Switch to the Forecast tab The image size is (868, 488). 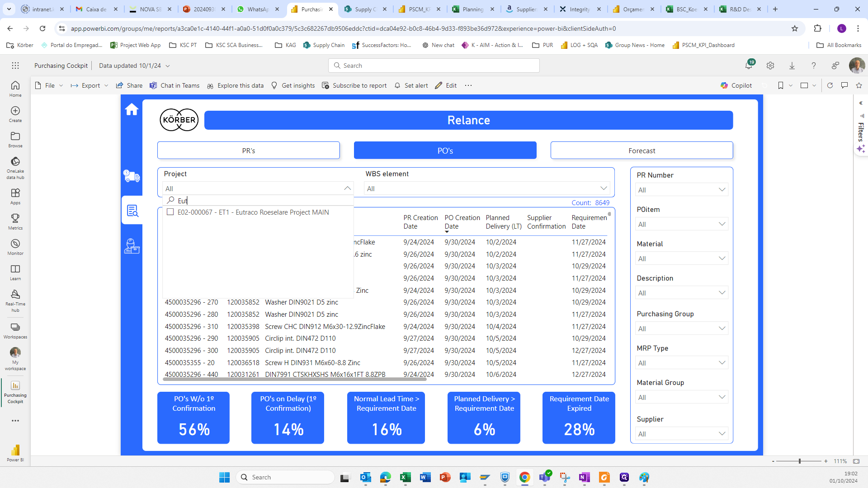[x=642, y=150]
